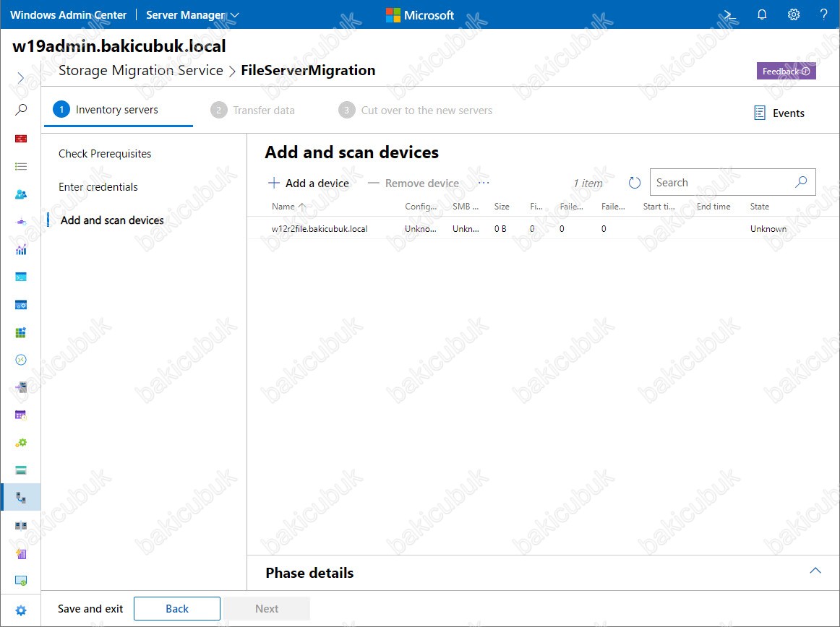The width and height of the screenshot is (840, 627).
Task: Open PowerShell from the top bar icon
Action: point(730,15)
